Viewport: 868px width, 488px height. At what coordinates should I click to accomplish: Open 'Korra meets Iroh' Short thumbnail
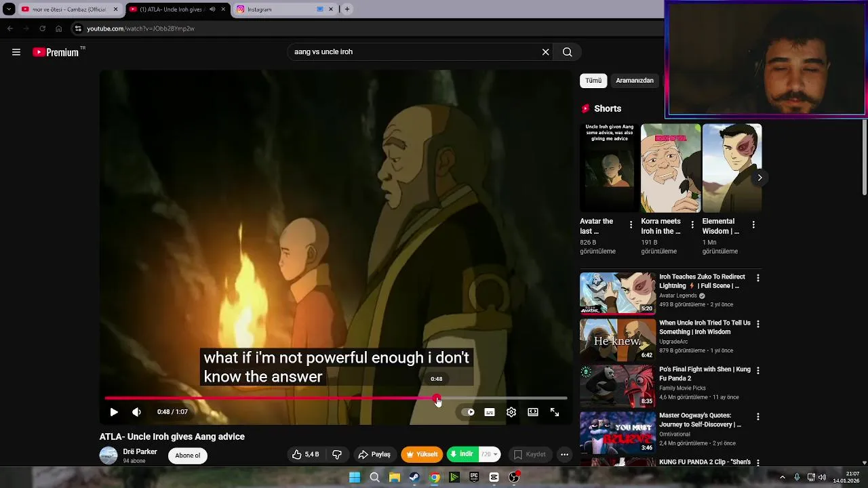(671, 167)
